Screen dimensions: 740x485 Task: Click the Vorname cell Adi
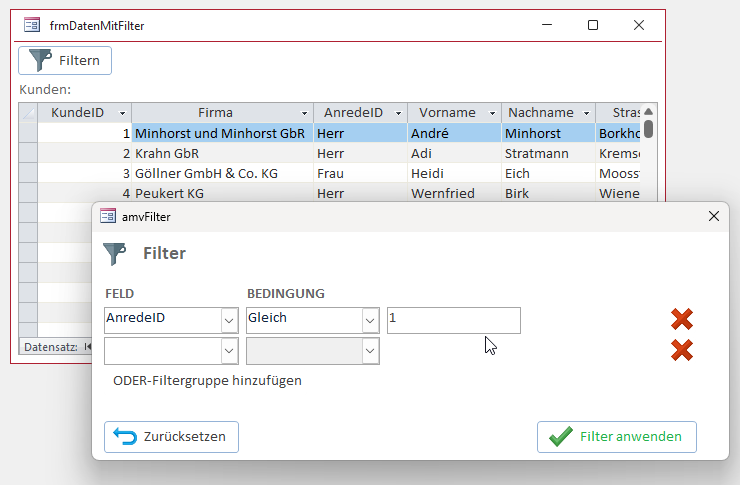[454, 153]
